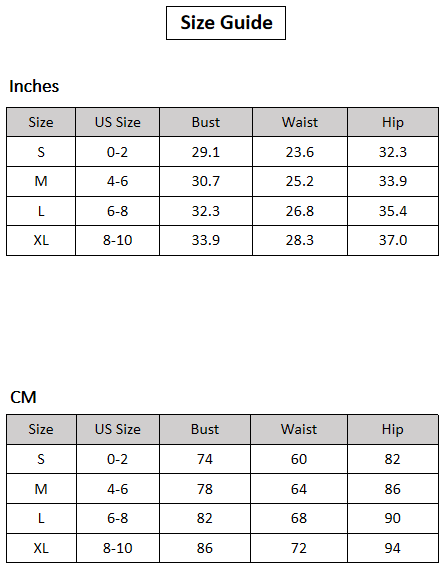
Task: Click the Waist header in Inches table
Action: [x=300, y=122]
